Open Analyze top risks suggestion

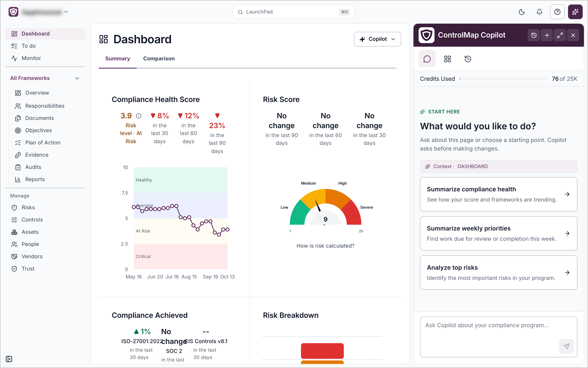(x=498, y=273)
